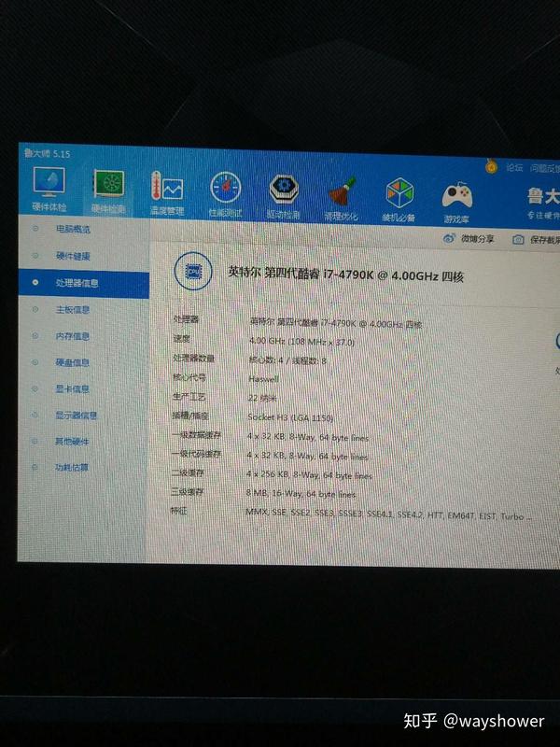The height and width of the screenshot is (747, 560).
Task: Click the 8 MB, 16-Way L3 cache value
Action: point(301,494)
